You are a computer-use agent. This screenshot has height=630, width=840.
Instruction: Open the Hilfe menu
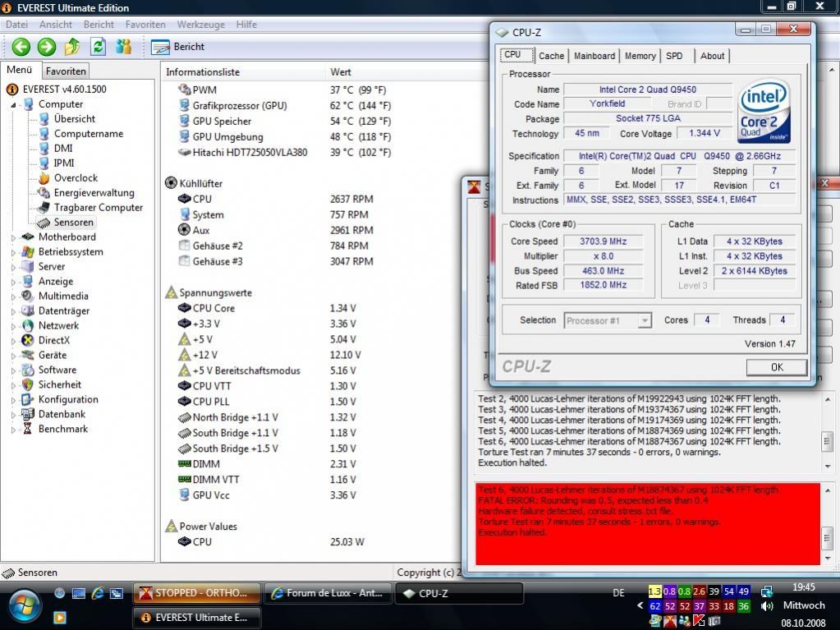click(246, 25)
